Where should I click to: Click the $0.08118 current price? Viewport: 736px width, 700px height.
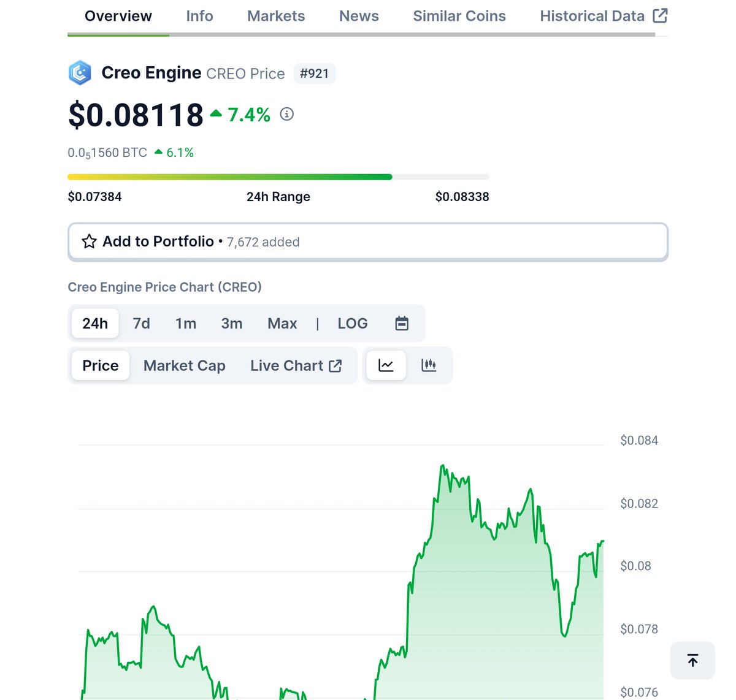[136, 115]
